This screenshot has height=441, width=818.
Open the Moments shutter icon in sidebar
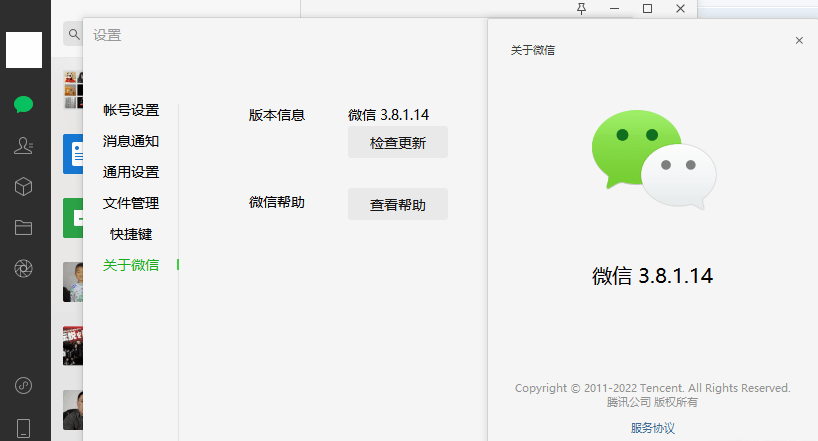pos(23,269)
